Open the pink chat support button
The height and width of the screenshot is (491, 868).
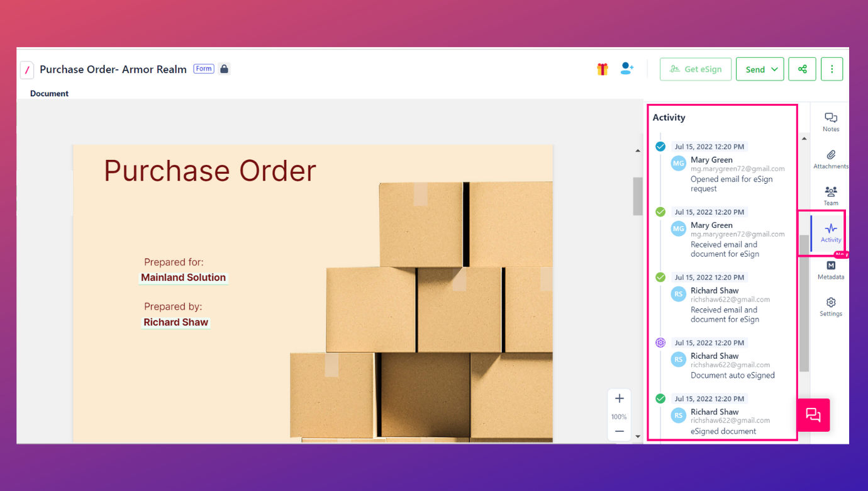tap(813, 415)
